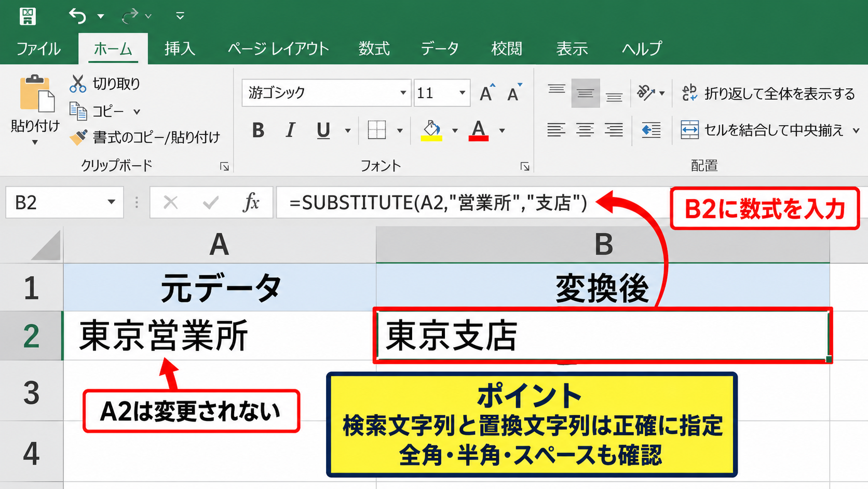Image resolution: width=868 pixels, height=489 pixels.
Task: Click the 貼り付け paste icon
Action: coord(36,94)
